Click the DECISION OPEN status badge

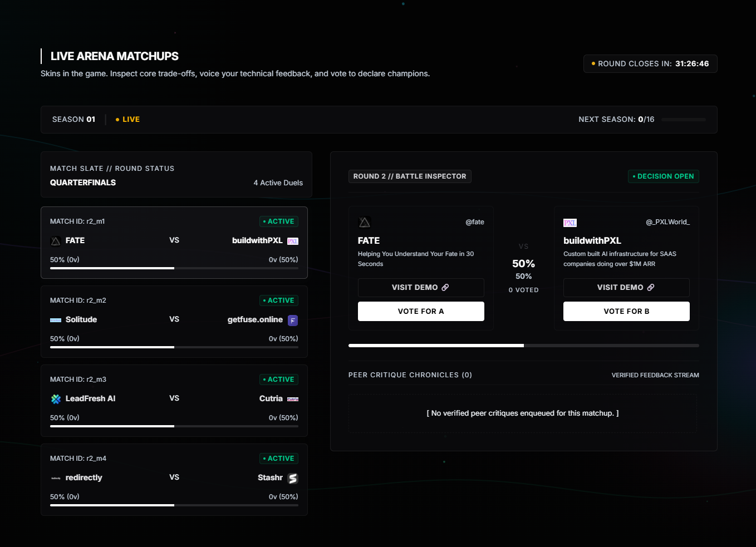coord(664,176)
